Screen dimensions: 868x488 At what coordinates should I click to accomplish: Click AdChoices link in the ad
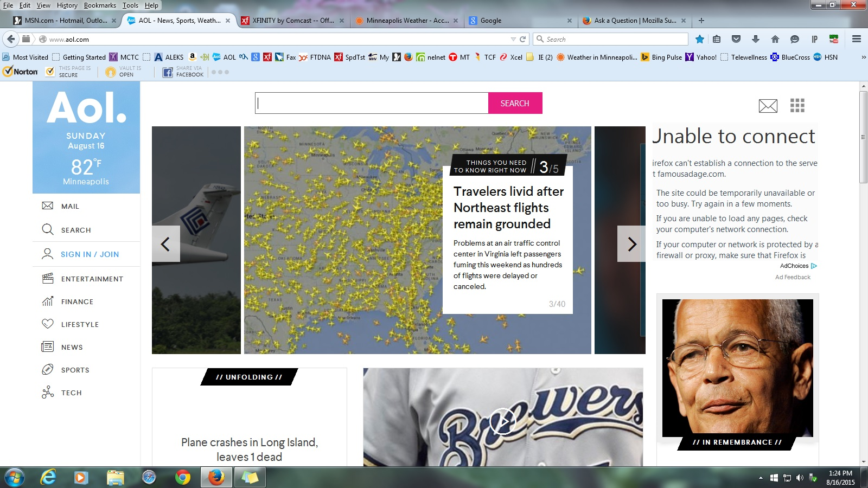[x=798, y=266]
